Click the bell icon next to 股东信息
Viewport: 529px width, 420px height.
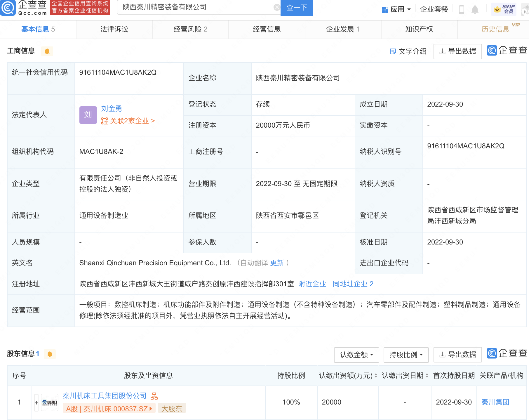point(50,354)
